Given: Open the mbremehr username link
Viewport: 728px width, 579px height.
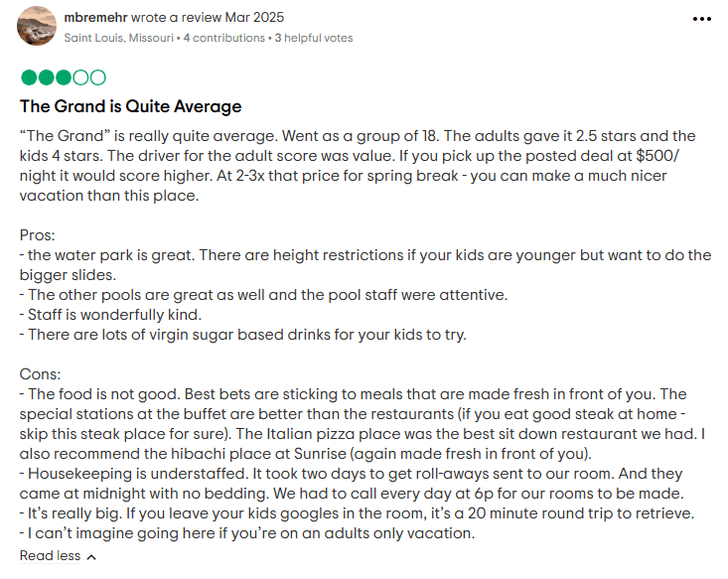Looking at the screenshot, I should (95, 17).
